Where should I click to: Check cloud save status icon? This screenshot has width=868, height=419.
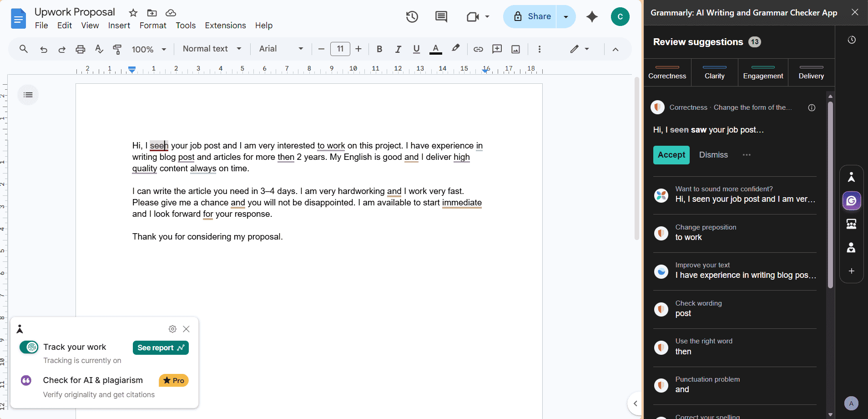pyautogui.click(x=171, y=13)
